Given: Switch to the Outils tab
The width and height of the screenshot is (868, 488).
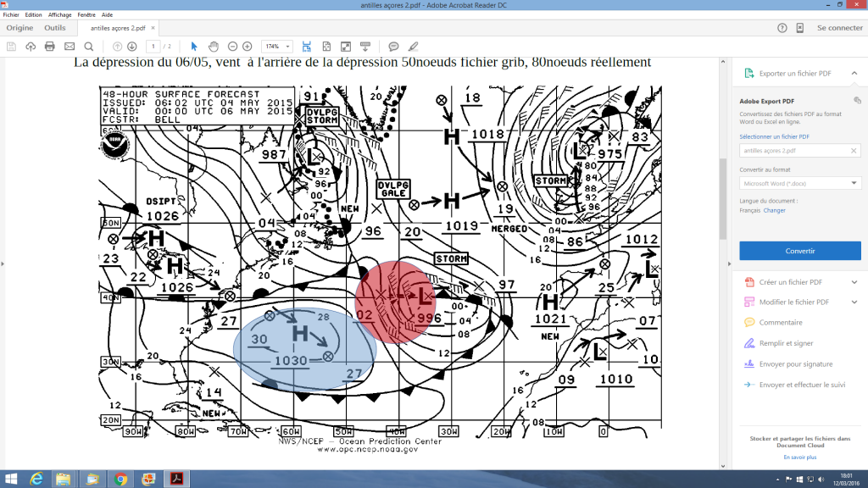Looking at the screenshot, I should (55, 28).
